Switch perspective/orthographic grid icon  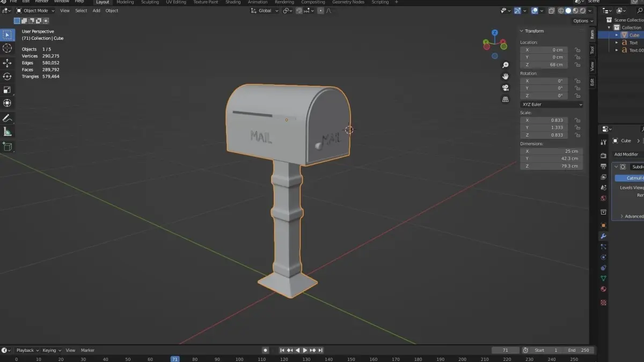coord(505,99)
